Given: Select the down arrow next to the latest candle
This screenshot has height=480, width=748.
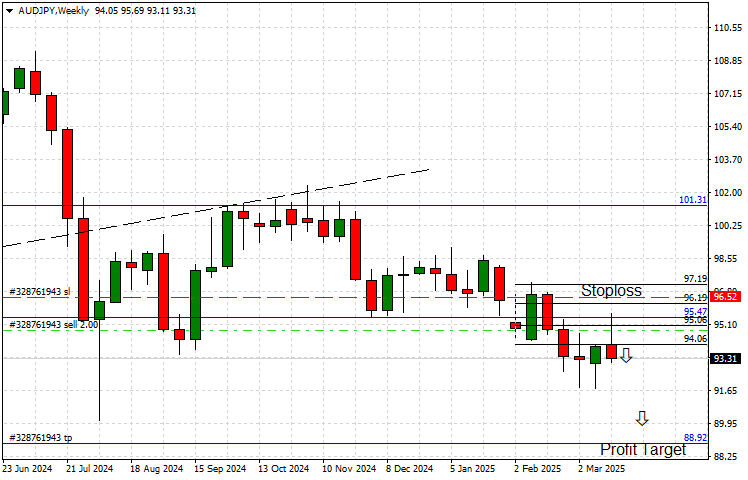Looking at the screenshot, I should coord(626,355).
